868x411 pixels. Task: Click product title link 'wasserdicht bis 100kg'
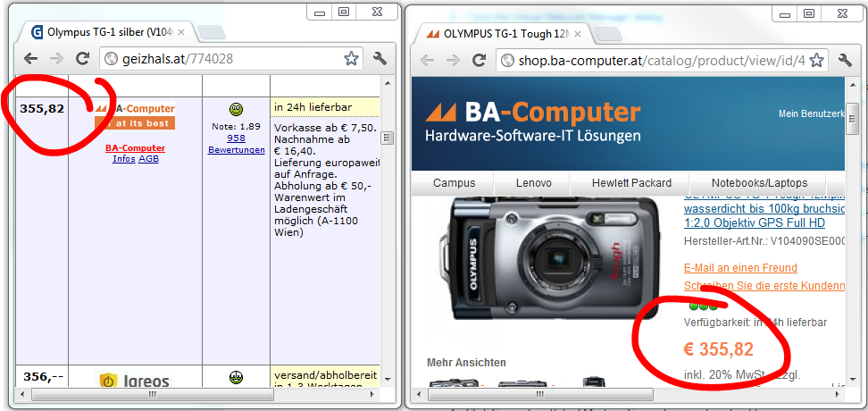point(764,209)
